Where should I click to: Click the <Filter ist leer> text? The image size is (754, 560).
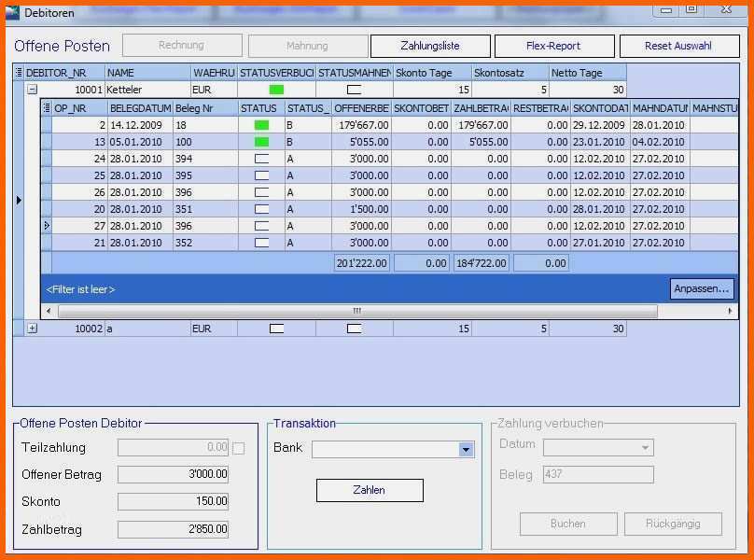pyautogui.click(x=80, y=289)
